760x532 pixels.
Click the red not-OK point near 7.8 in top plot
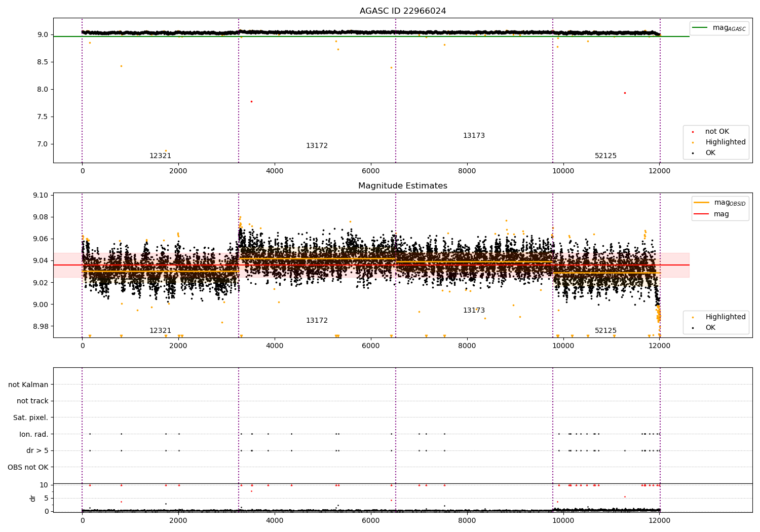tap(251, 101)
